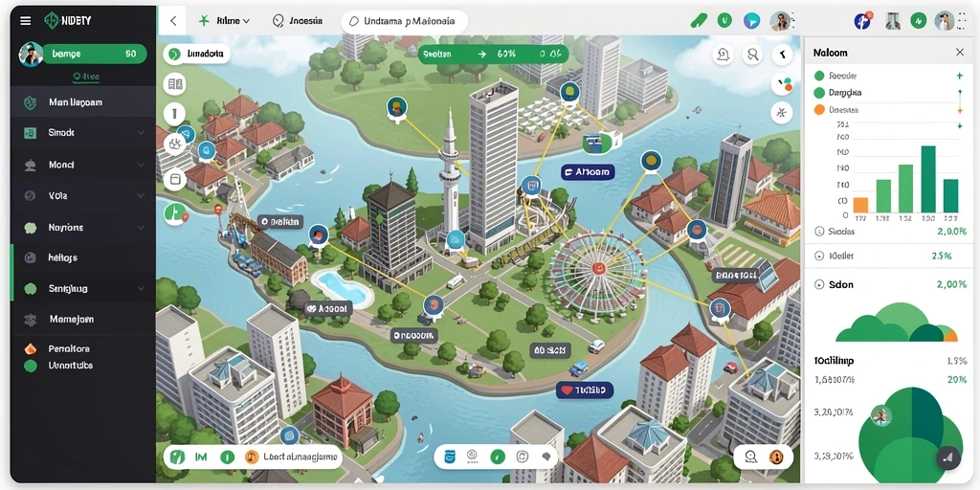Image resolution: width=980 pixels, height=490 pixels.
Task: Open the Ritme dropdown in top bar
Action: (224, 21)
